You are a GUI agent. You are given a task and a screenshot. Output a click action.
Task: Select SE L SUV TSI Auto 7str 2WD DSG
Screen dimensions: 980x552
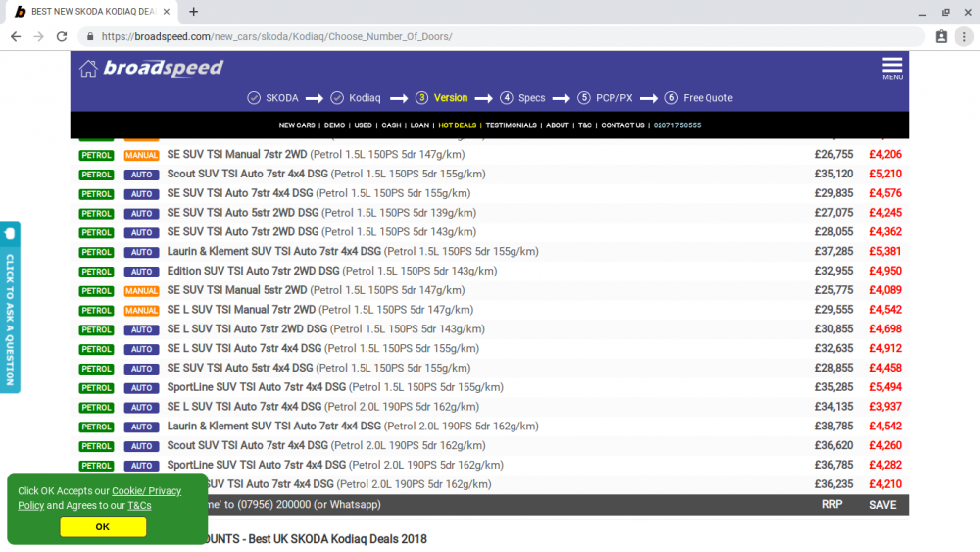325,328
